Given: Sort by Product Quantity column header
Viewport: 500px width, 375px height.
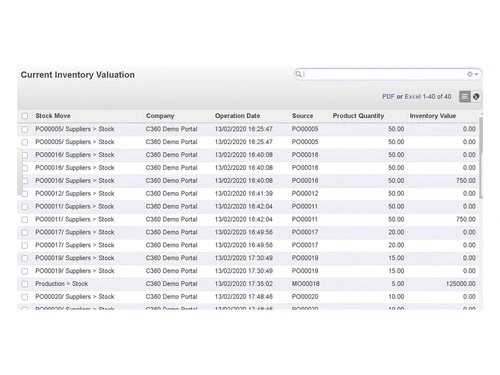Looking at the screenshot, I should click(358, 116).
